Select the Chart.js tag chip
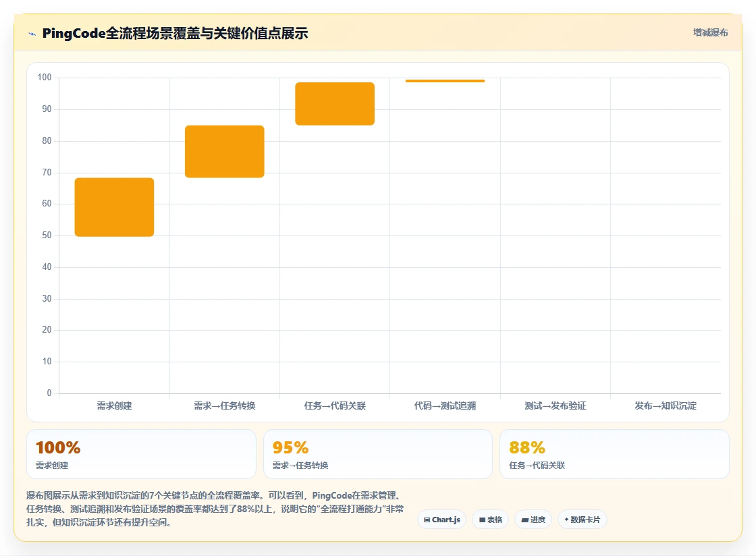Screen dimensions: 756x556 (441, 520)
